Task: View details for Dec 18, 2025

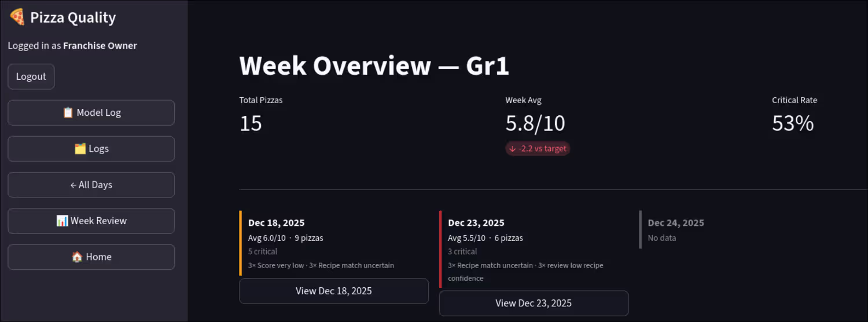Action: [x=334, y=291]
